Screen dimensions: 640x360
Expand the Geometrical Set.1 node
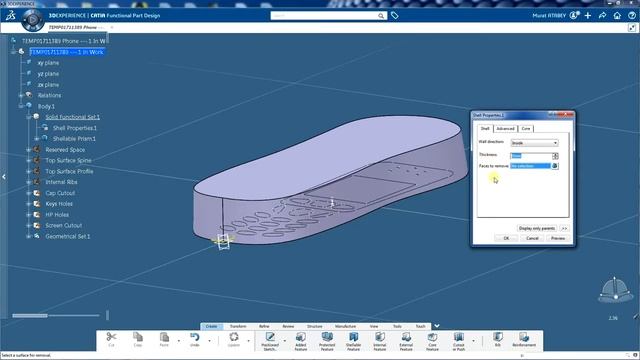coord(29,236)
